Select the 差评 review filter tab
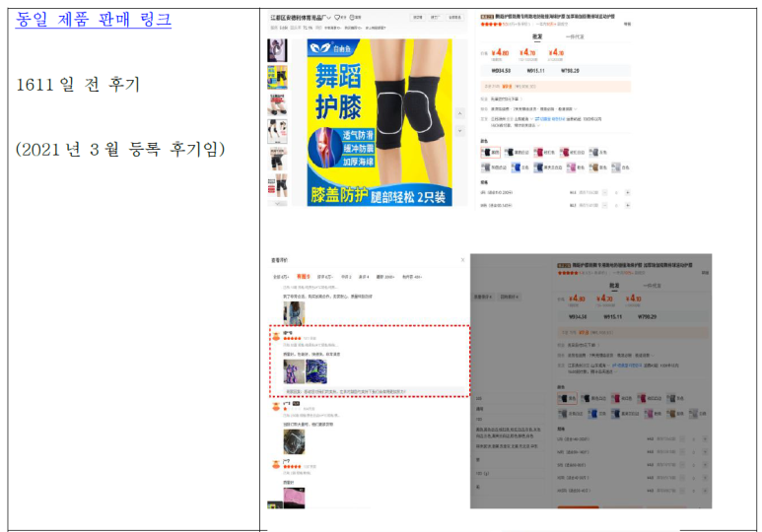Viewport: 762px width, 532px height. [x=364, y=277]
